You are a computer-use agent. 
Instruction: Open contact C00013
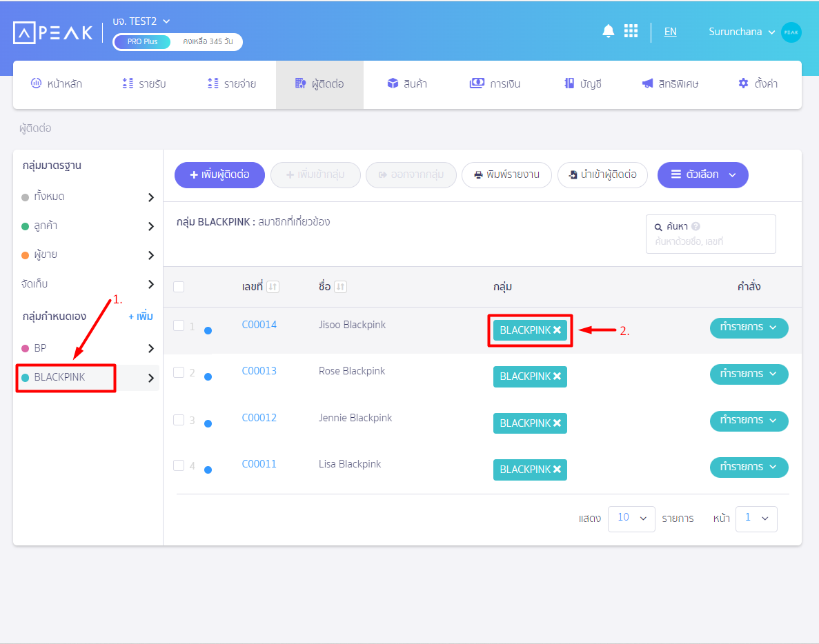click(259, 371)
